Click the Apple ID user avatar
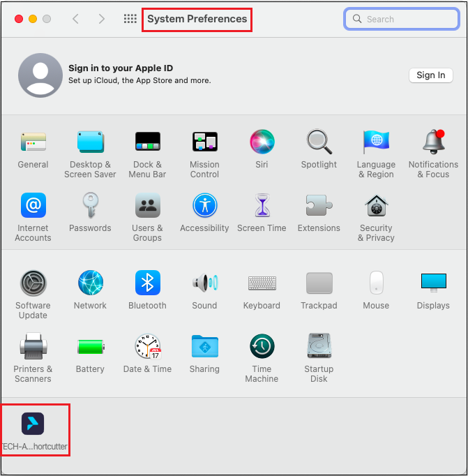Viewport: 468px width, 476px height. click(40, 75)
